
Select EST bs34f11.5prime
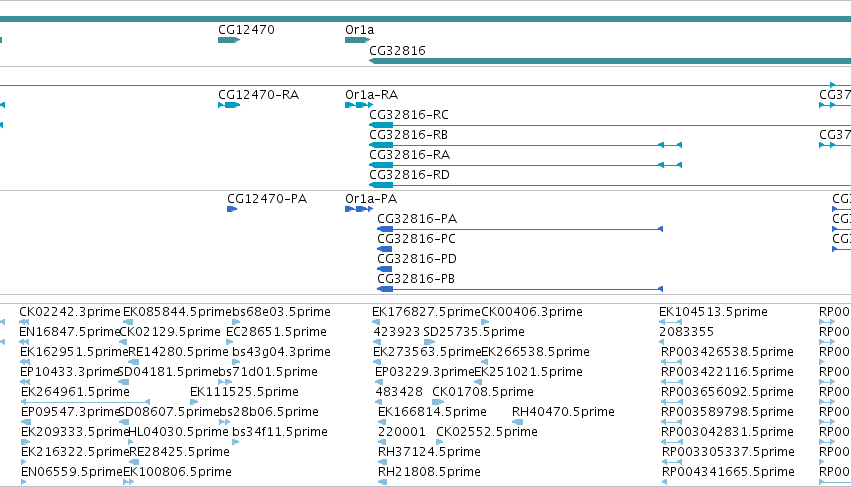tap(280, 433)
